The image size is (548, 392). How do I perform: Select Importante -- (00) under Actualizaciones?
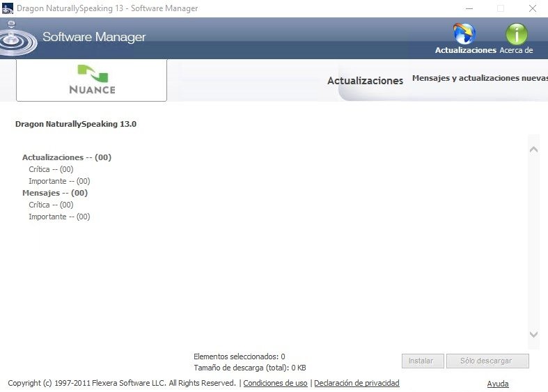click(59, 181)
